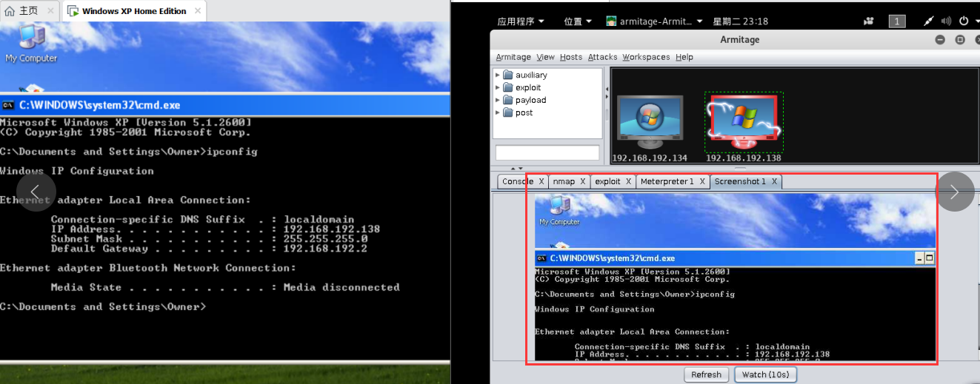980x384 pixels.
Task: Click the module search input field
Action: click(547, 152)
